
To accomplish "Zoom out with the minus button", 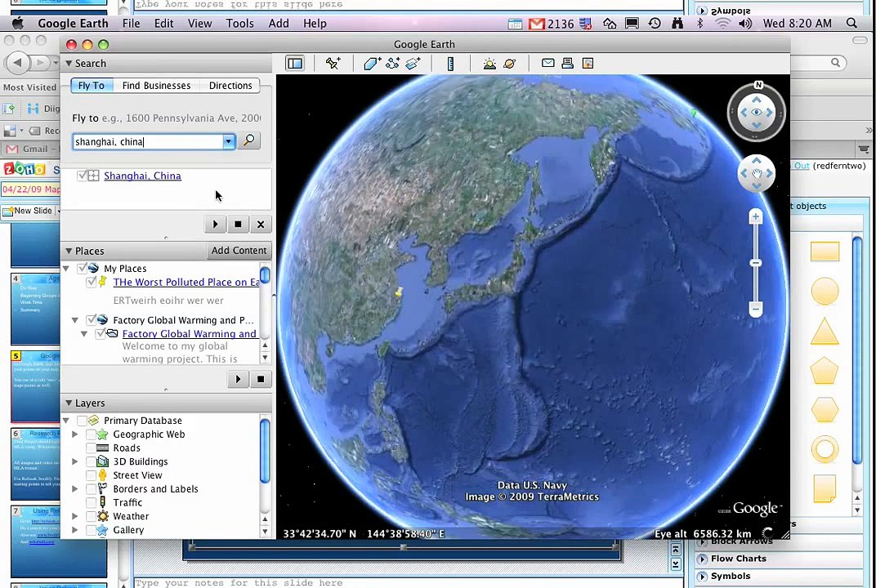I will pyautogui.click(x=755, y=309).
